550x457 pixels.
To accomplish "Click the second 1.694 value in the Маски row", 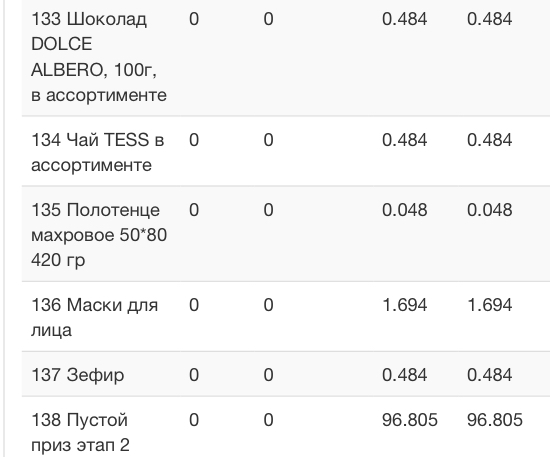I will point(489,305).
